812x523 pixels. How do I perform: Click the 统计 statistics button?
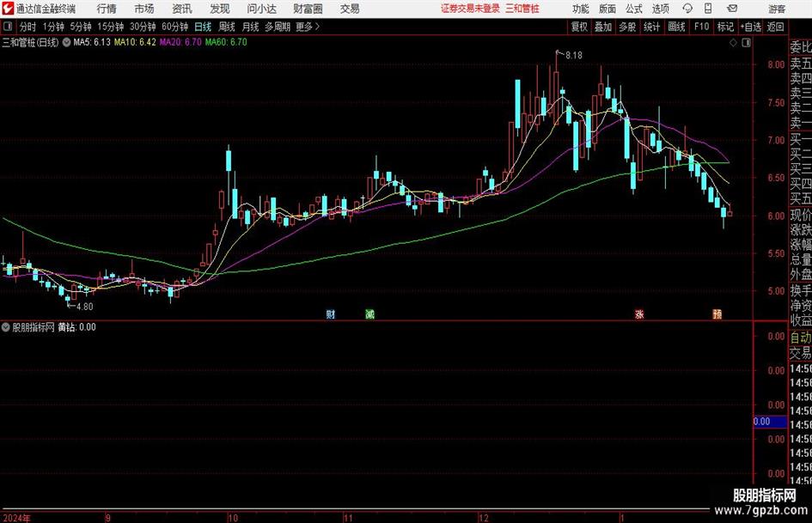pyautogui.click(x=651, y=27)
